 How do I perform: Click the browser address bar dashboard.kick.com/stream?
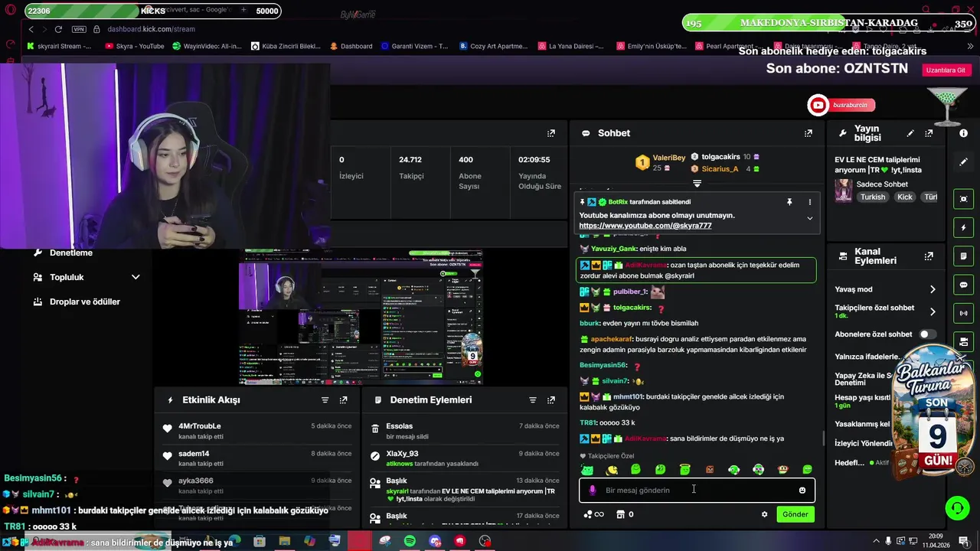(151, 29)
